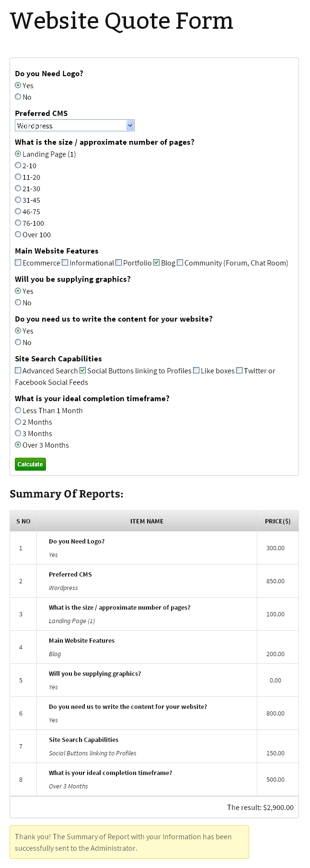Tick the Ecommerce feature checkbox
Image resolution: width=310 pixels, height=868 pixels.
(x=18, y=263)
